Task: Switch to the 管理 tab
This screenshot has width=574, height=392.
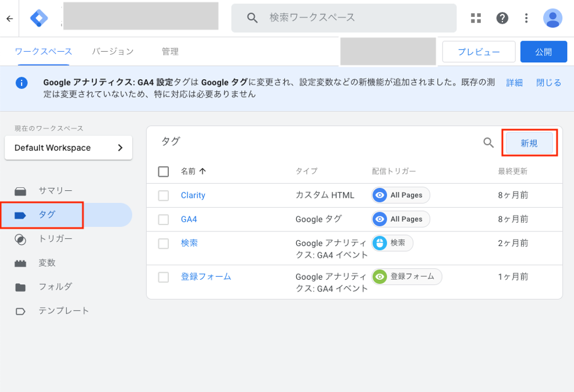Action: (x=170, y=52)
